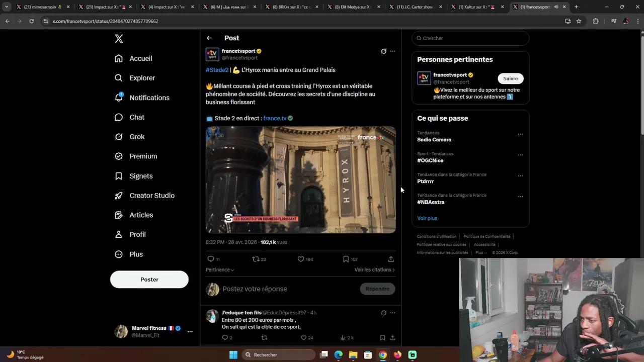Open Microsoft Edge from the taskbar
644x362 pixels.
339,354
